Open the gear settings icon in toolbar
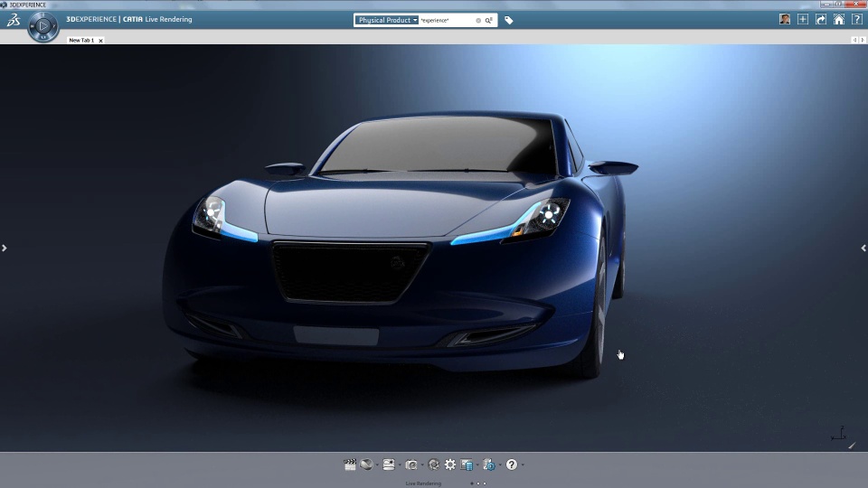The height and width of the screenshot is (488, 868). pos(450,465)
